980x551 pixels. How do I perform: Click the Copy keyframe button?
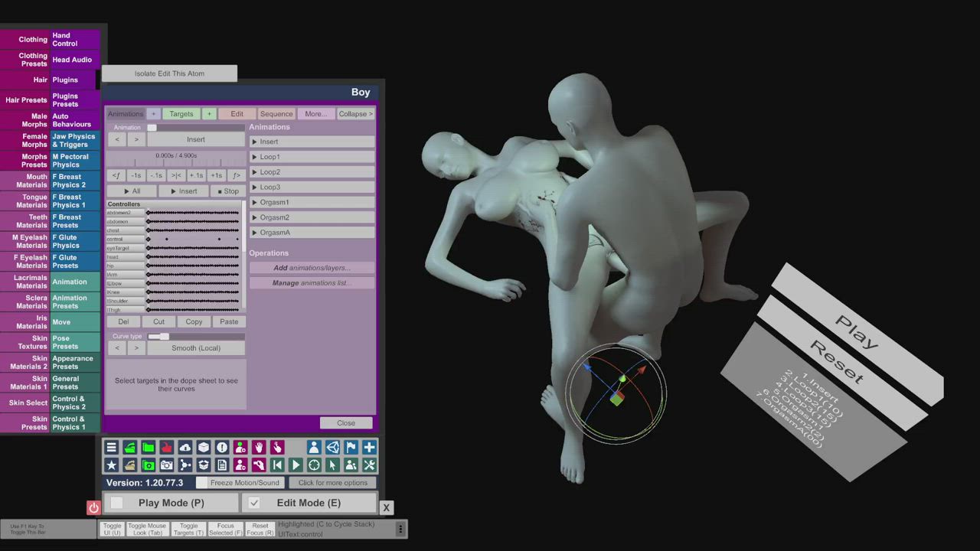point(194,321)
